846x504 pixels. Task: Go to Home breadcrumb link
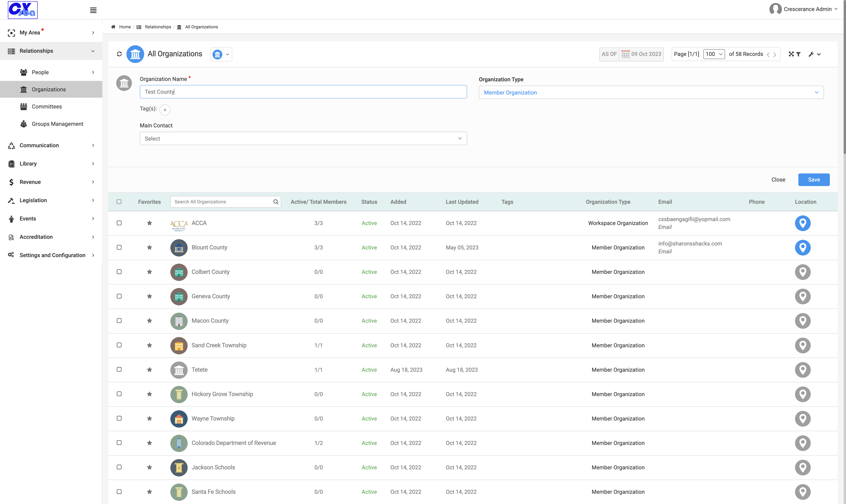(125, 27)
